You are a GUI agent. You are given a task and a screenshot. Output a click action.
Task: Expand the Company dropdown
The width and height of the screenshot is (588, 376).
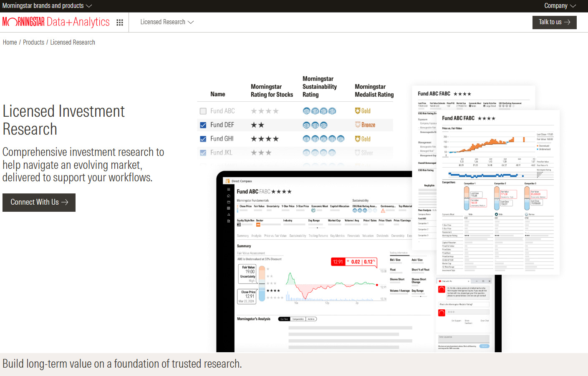pyautogui.click(x=560, y=6)
